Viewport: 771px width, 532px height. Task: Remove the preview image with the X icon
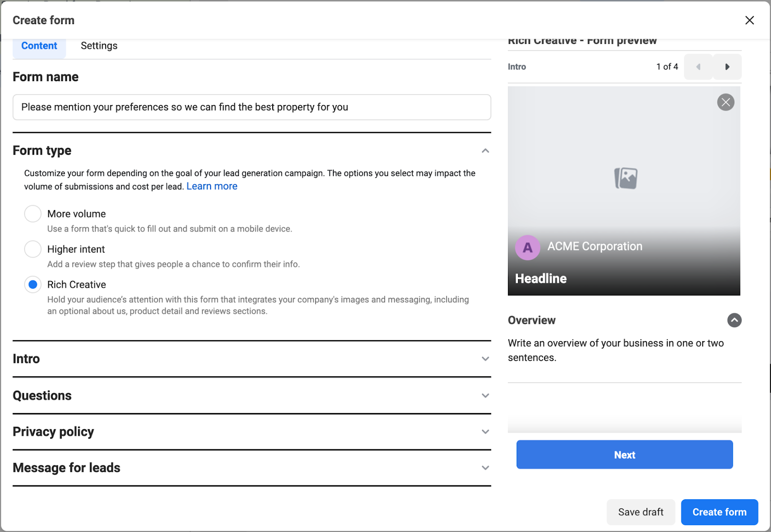pyautogui.click(x=726, y=102)
